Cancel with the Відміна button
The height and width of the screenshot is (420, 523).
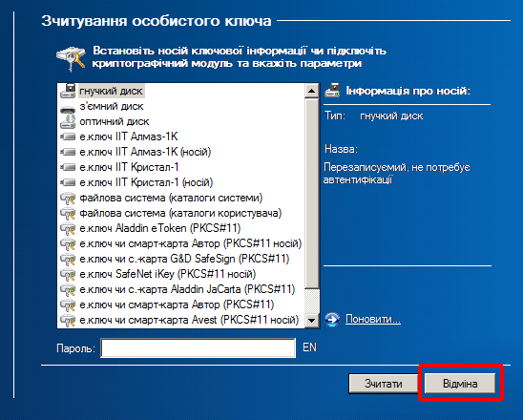point(460,384)
